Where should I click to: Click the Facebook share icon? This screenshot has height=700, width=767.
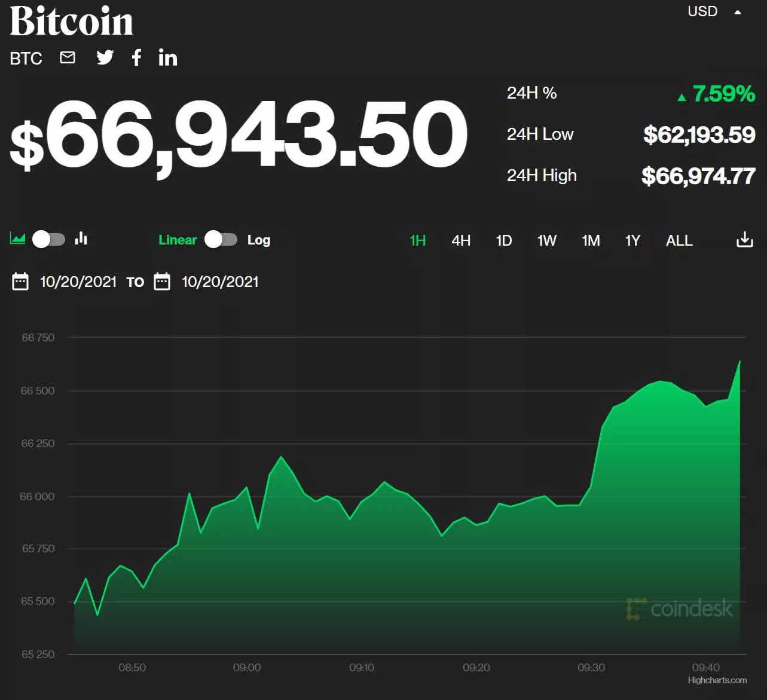(x=136, y=57)
